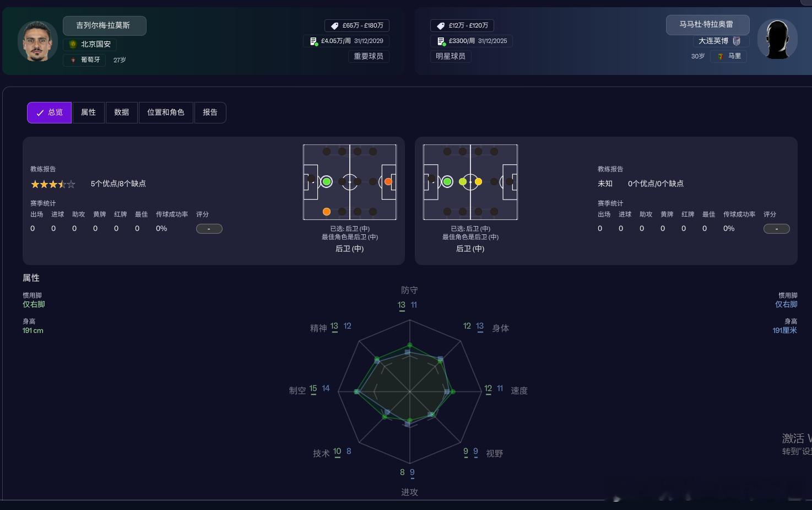812x510 pixels.
Task: Click the 进攻 radar axis label
Action: tap(409, 492)
